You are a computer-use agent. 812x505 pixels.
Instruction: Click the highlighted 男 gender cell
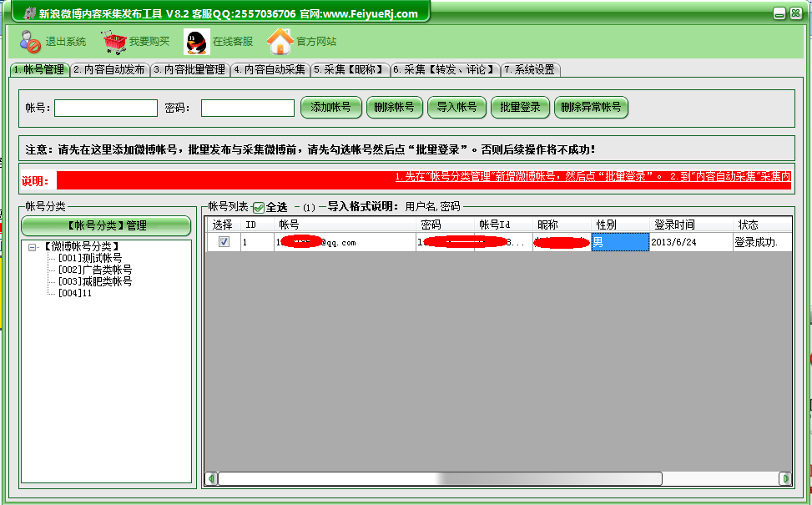(620, 242)
